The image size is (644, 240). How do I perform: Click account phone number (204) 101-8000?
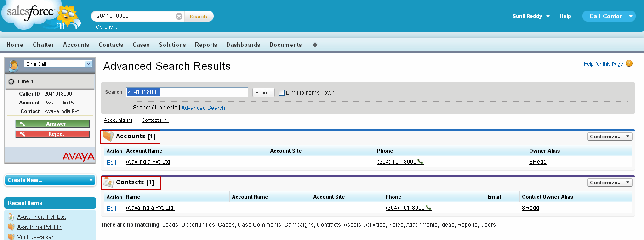coord(397,162)
